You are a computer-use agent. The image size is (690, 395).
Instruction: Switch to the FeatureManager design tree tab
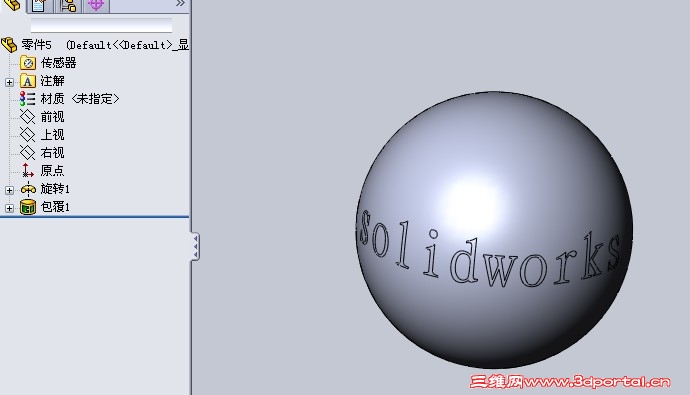[12, 5]
